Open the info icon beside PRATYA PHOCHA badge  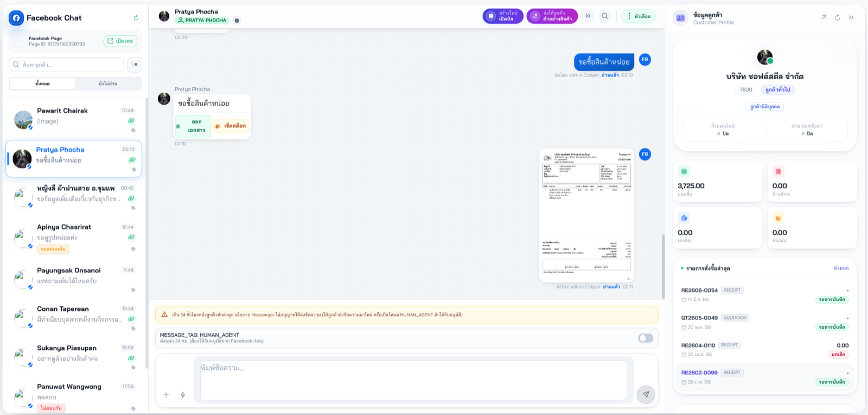[x=237, y=21]
